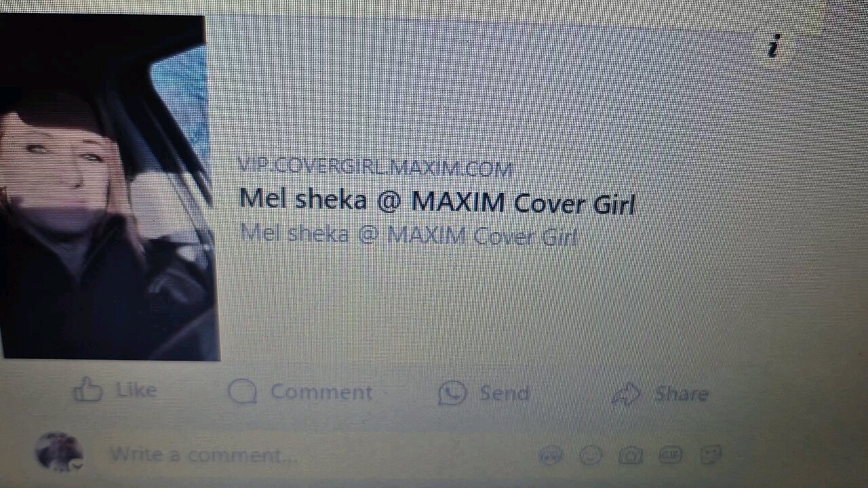Choose the Send button label
The width and height of the screenshot is (868, 488).
coord(504,394)
